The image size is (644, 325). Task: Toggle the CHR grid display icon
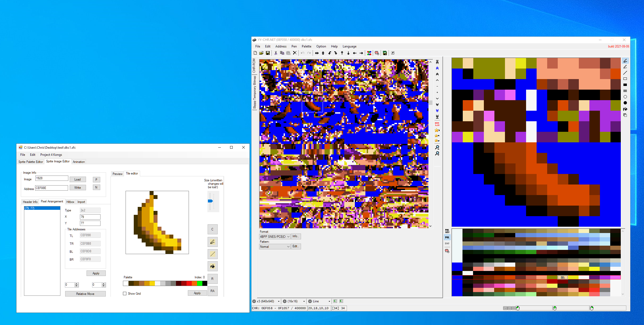click(x=335, y=301)
